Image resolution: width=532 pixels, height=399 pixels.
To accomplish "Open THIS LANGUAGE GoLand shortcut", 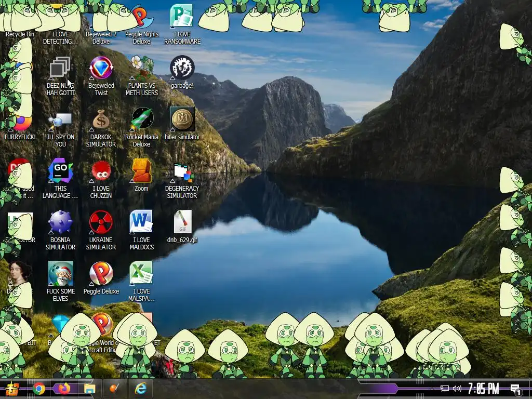I will [x=60, y=179].
